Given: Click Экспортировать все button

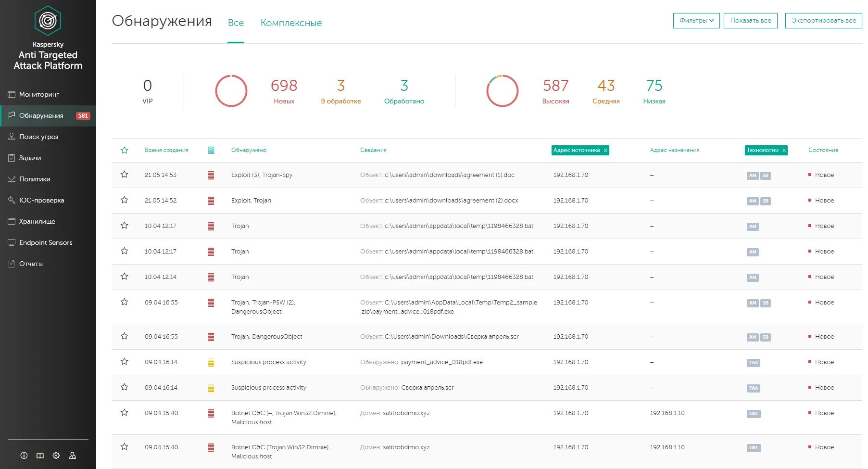Looking at the screenshot, I should pyautogui.click(x=823, y=21).
